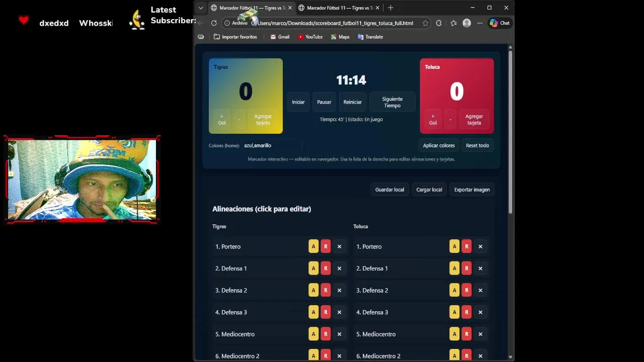Viewport: 644px width, 362px height.
Task: Reload the page with the refresh icon
Action: tap(214, 23)
